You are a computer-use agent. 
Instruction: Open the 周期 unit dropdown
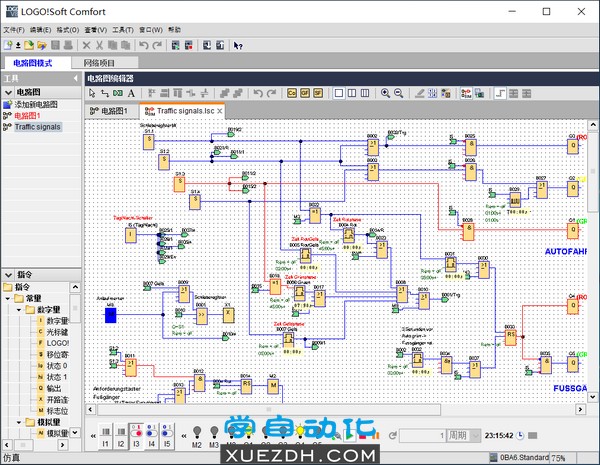click(475, 436)
